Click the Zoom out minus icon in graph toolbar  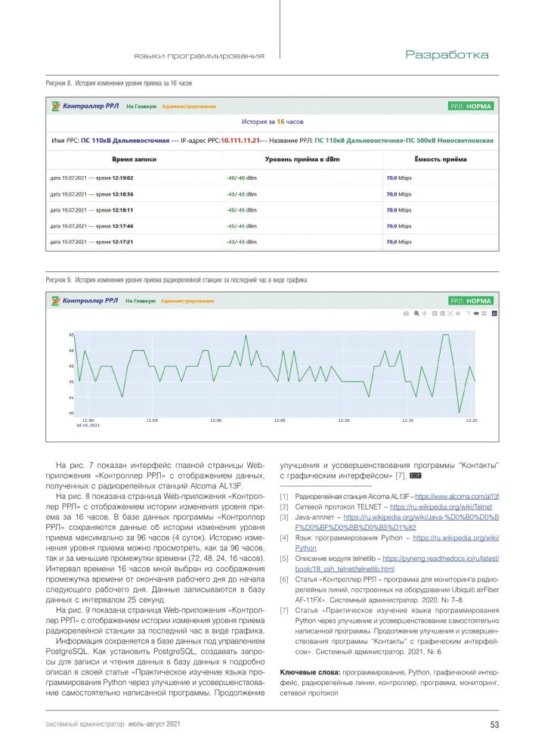pos(443,314)
